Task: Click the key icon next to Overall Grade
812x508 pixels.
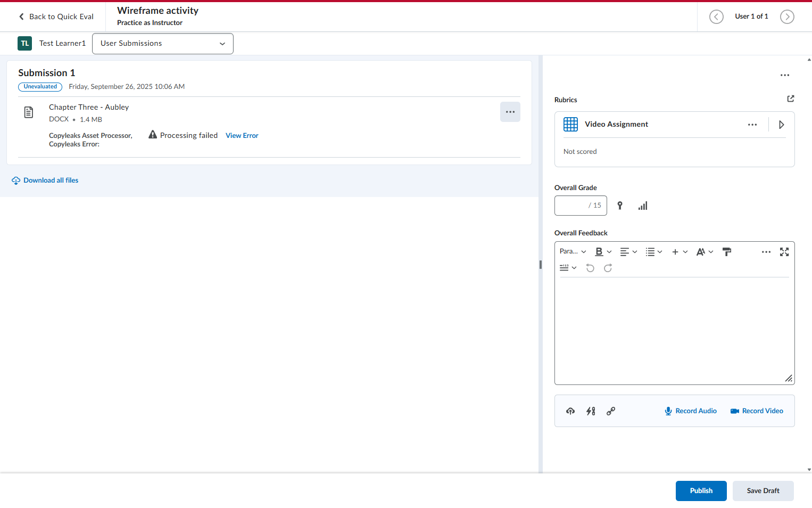Action: [x=620, y=206]
